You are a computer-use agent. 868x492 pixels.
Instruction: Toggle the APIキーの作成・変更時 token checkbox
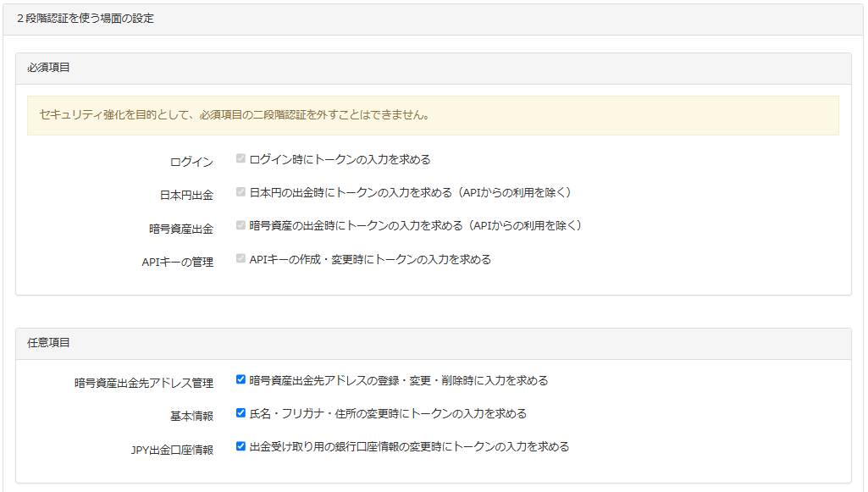pos(240,258)
